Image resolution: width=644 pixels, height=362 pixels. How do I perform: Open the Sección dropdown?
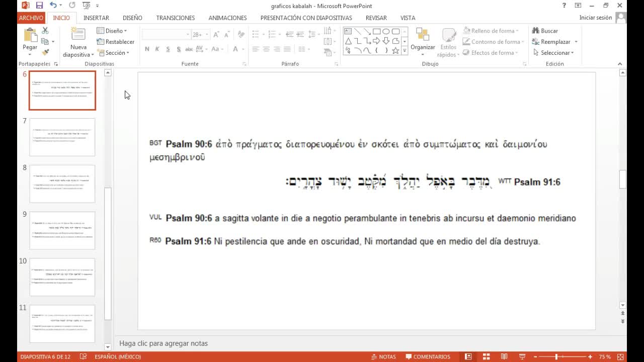(113, 53)
